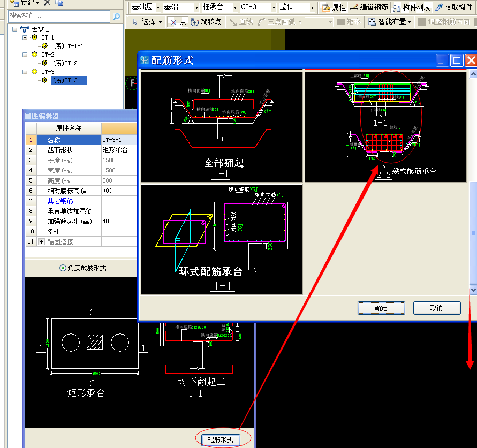
Task: Click the copy icon in the component panel
Action: (x=59, y=3)
